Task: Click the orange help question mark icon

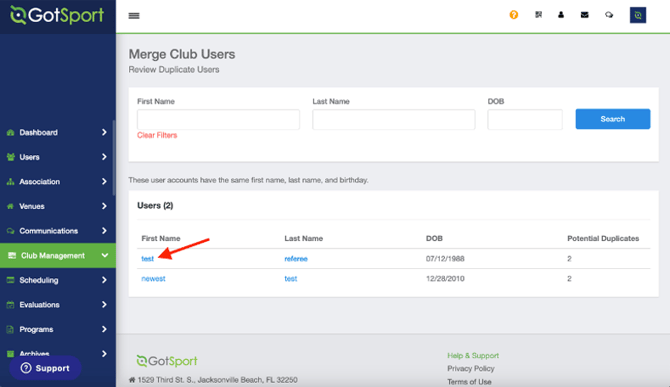Action: tap(514, 15)
